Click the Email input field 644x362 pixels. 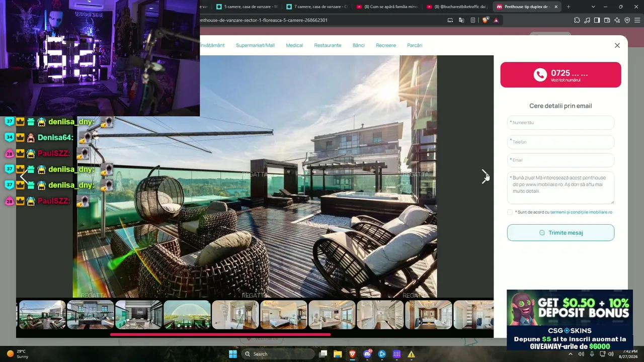[x=560, y=160]
